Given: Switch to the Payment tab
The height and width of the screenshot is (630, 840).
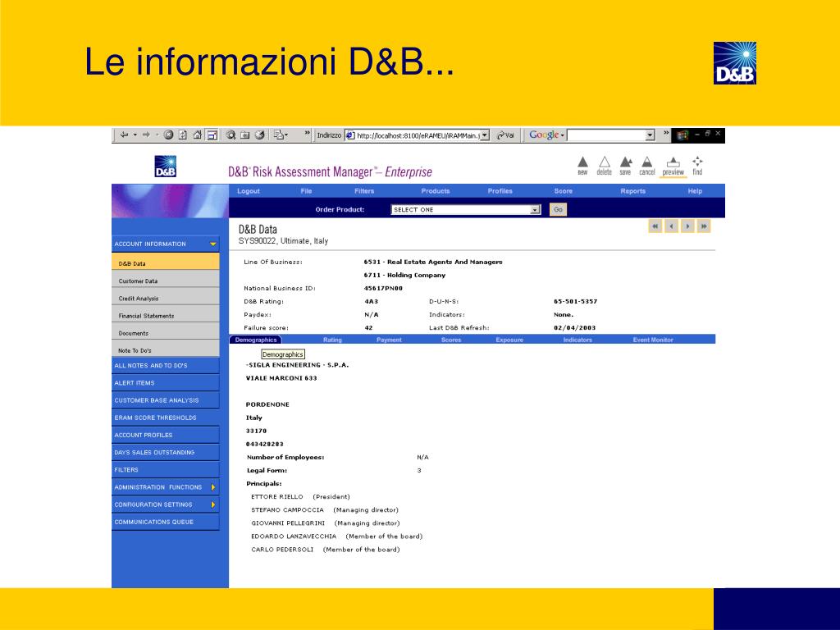Looking at the screenshot, I should pos(389,340).
